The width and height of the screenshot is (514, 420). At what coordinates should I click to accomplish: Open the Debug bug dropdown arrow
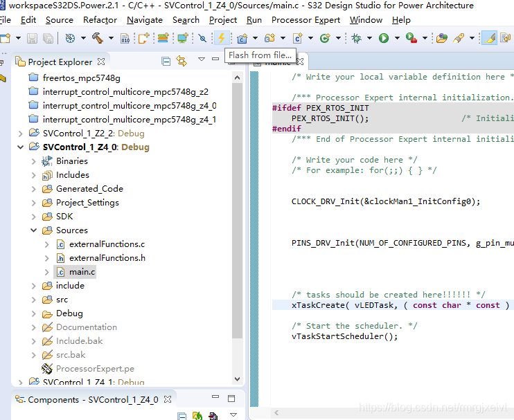coord(369,38)
